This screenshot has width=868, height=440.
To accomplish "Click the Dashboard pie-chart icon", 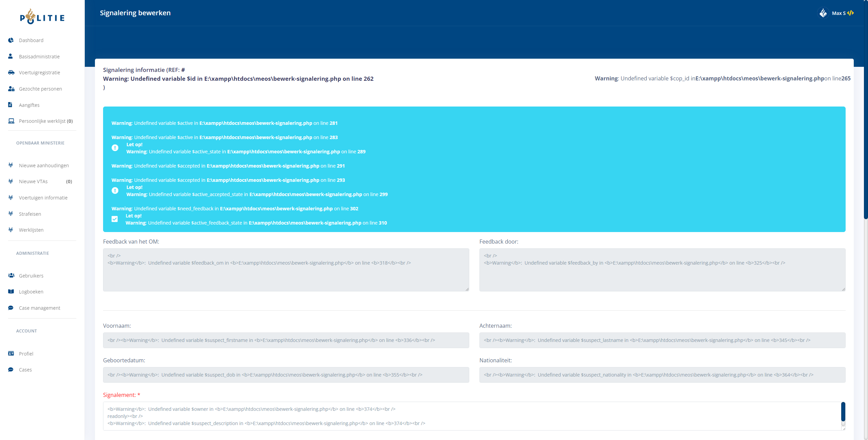I will pyautogui.click(x=11, y=40).
